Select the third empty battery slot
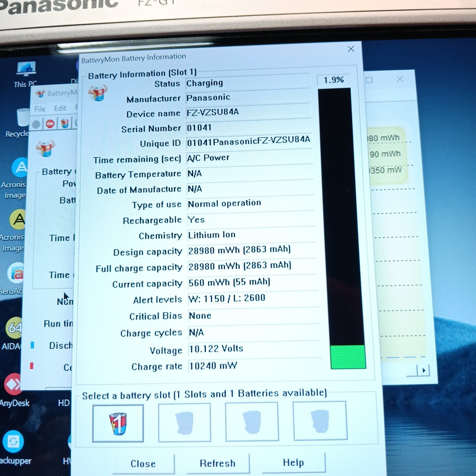 [252, 421]
